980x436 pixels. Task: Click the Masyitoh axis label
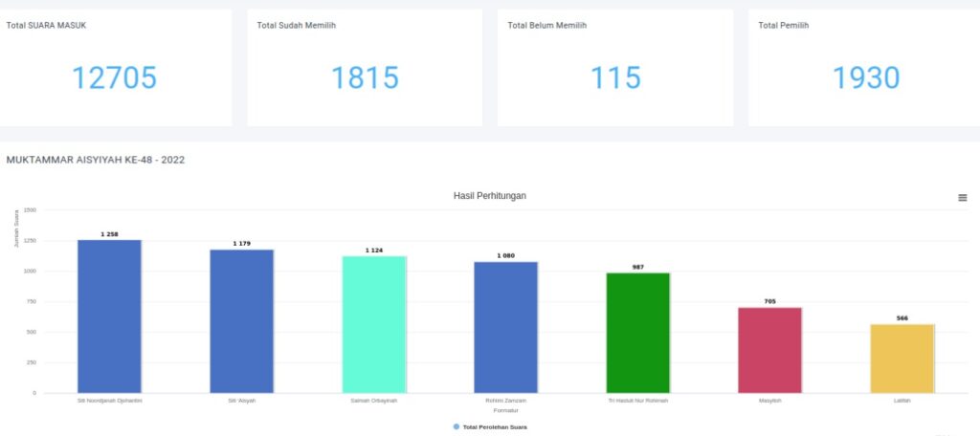pos(769,401)
